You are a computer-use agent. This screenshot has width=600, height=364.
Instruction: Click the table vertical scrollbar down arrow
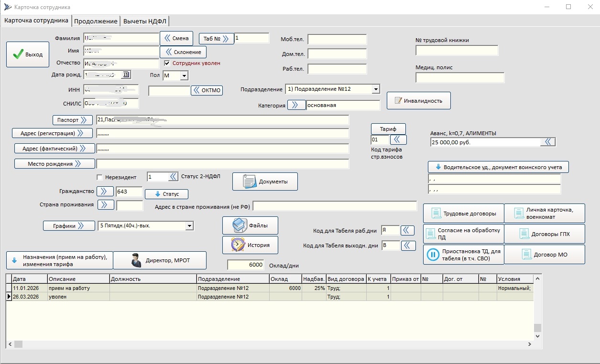click(x=537, y=336)
